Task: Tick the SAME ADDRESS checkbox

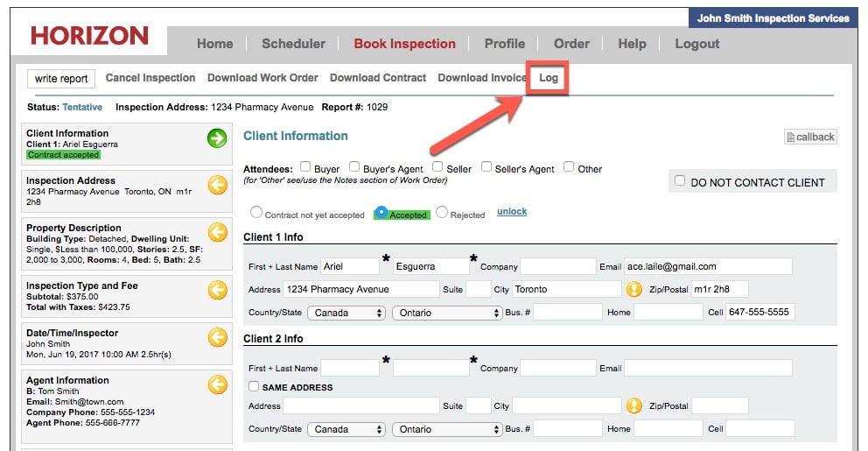Action: (x=254, y=387)
